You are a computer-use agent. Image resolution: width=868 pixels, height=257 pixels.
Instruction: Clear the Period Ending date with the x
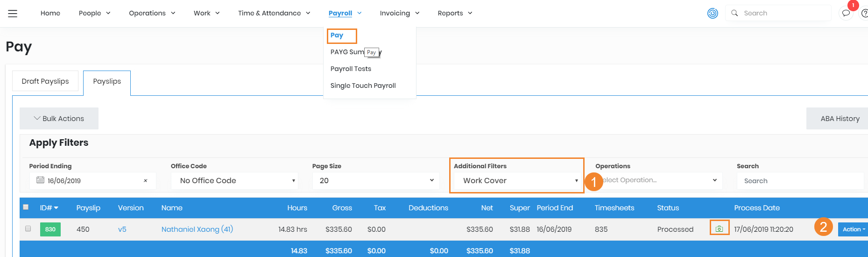pos(146,181)
